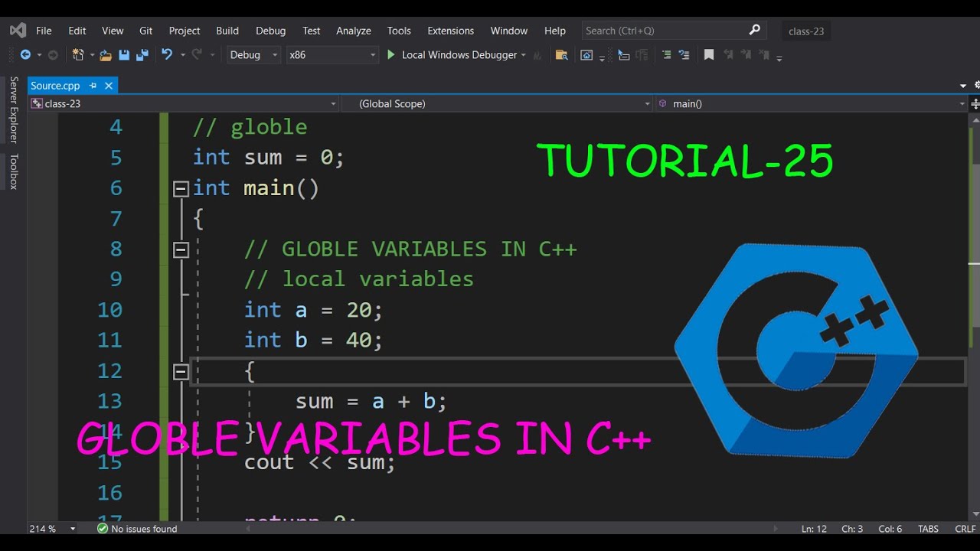Viewport: 980px width, 551px height.
Task: Click the Save All multi-disk icon
Action: pos(142,55)
